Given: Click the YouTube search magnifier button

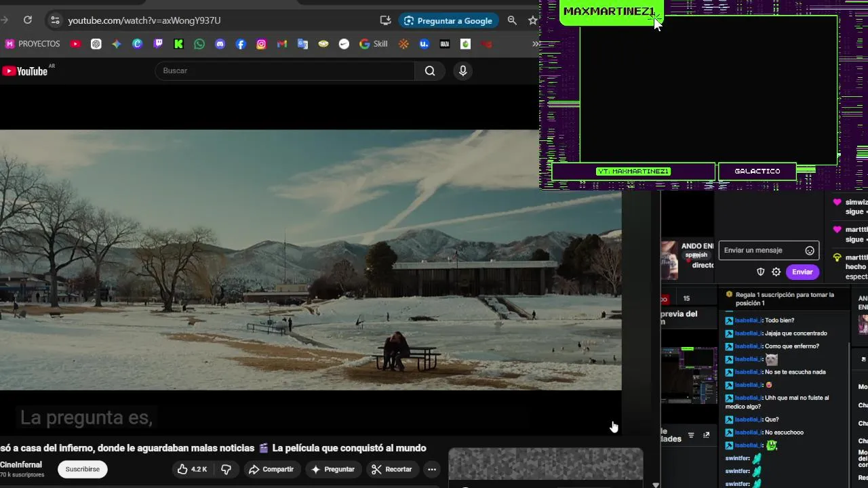Looking at the screenshot, I should point(430,70).
